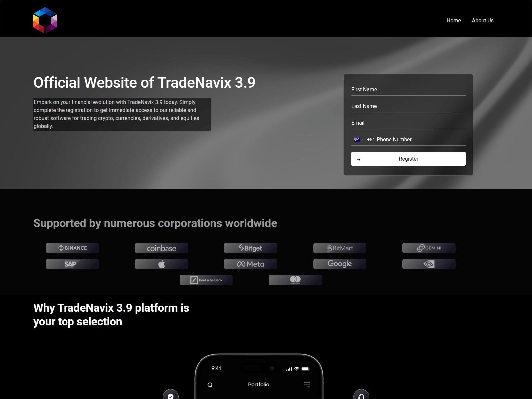
Task: Click the Google logo badge
Action: pos(340,264)
